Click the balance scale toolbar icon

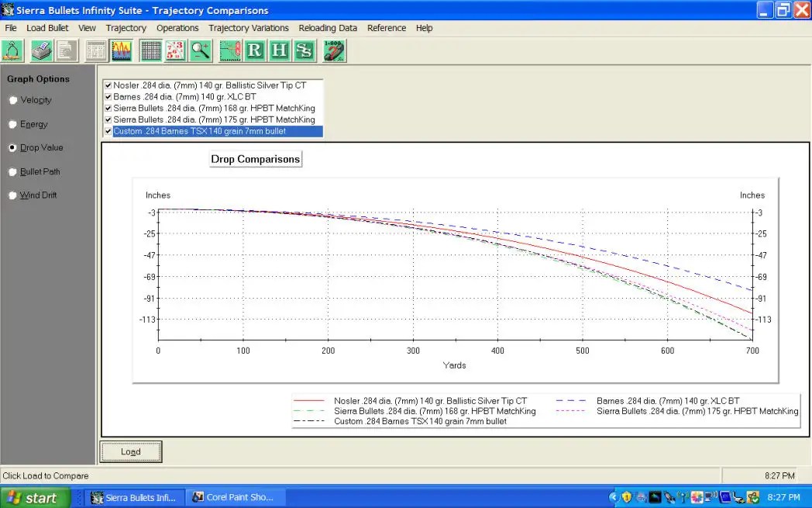point(12,51)
